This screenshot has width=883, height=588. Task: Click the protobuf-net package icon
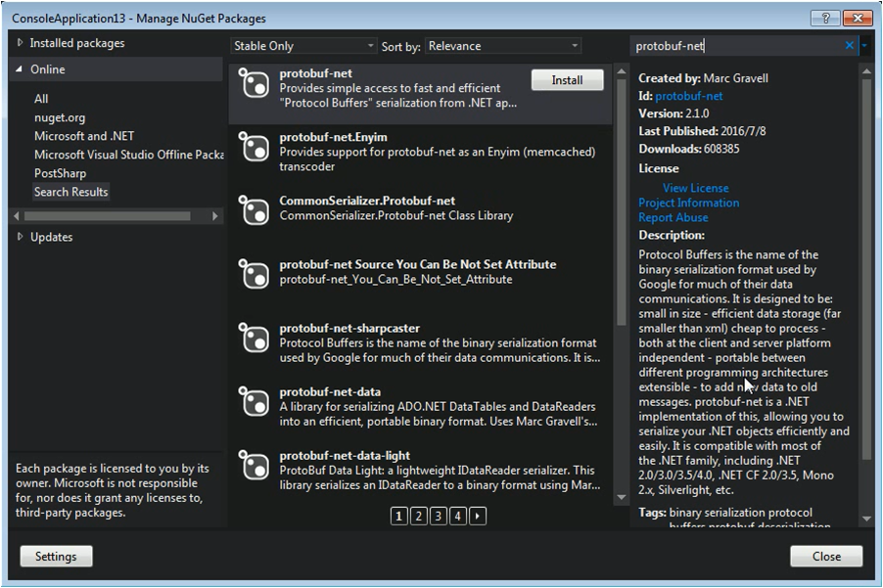(x=254, y=83)
